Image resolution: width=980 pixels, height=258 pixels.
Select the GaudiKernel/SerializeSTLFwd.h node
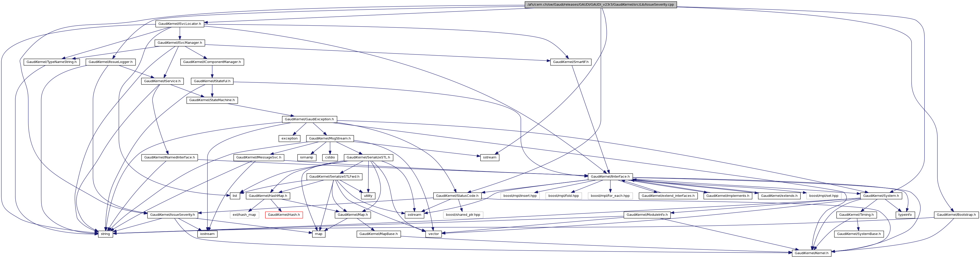[x=334, y=177]
